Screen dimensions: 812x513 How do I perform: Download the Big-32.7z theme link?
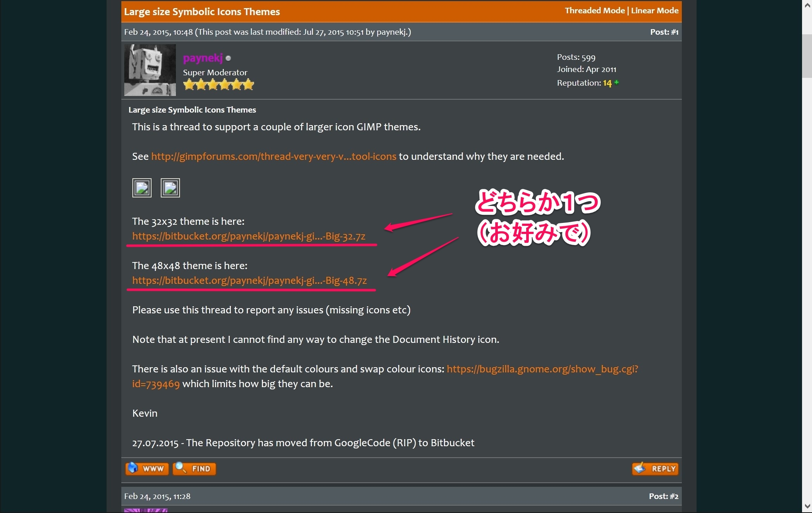249,236
